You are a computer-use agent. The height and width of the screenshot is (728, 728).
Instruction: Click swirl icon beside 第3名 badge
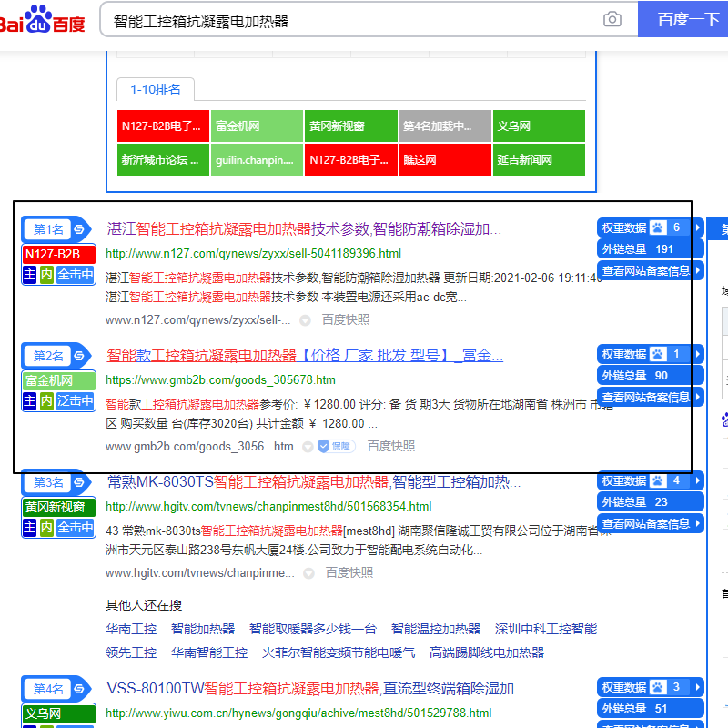point(79,482)
